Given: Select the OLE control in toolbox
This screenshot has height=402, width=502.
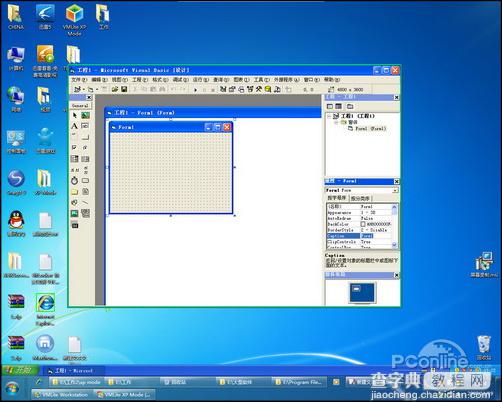Looking at the screenshot, I should coord(75,225).
